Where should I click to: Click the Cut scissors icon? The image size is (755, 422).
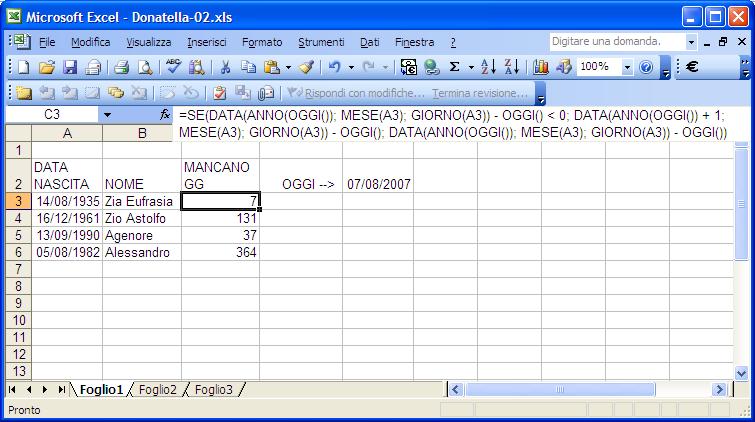(225, 67)
